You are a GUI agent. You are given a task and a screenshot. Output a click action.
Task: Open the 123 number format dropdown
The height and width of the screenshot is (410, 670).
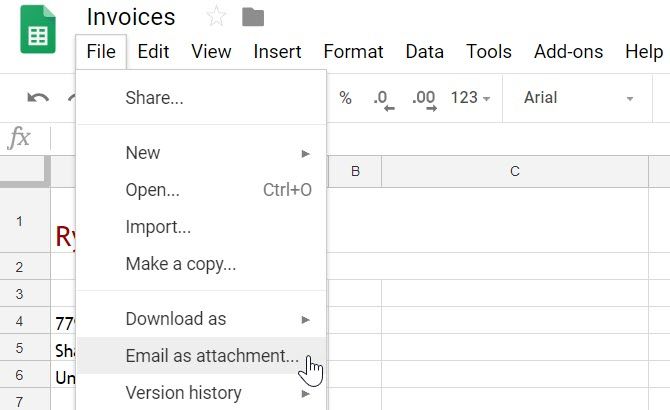pyautogui.click(x=470, y=98)
